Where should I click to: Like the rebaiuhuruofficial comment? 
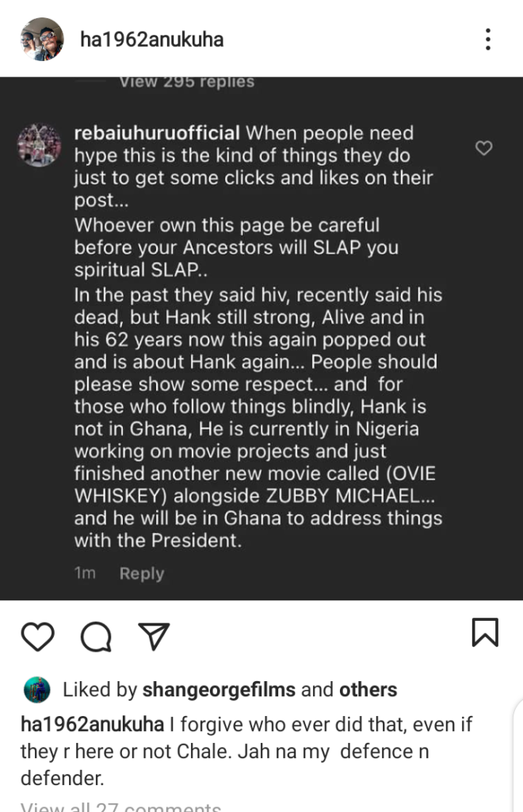click(x=483, y=148)
